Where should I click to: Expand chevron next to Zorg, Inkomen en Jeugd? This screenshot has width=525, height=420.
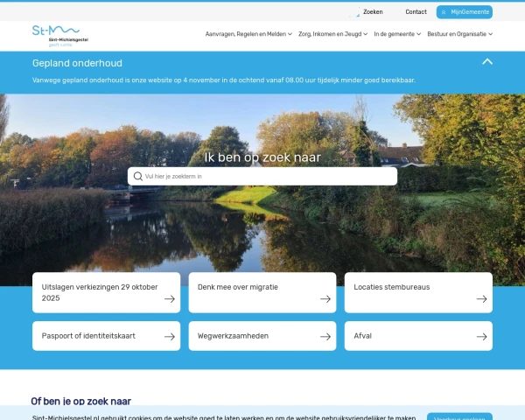point(365,34)
